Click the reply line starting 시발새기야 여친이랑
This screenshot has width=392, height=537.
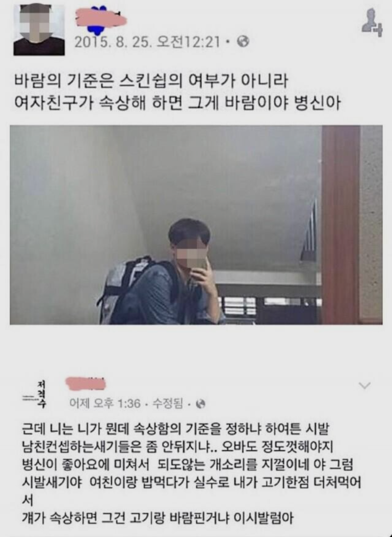click(x=191, y=483)
